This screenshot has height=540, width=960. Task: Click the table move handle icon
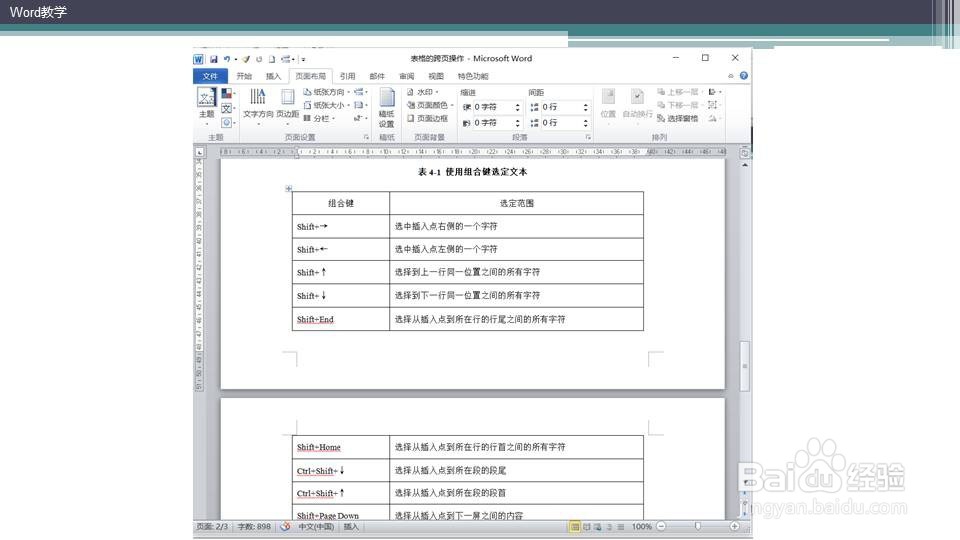[288, 189]
